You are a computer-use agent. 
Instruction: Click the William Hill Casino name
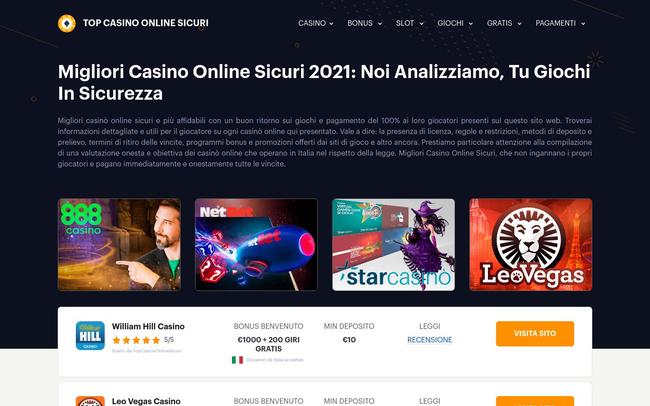148,326
